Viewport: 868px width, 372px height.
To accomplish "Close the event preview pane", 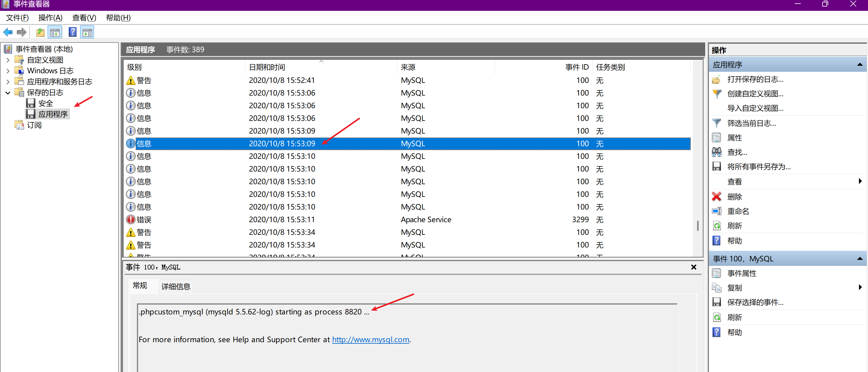I will (x=693, y=267).
